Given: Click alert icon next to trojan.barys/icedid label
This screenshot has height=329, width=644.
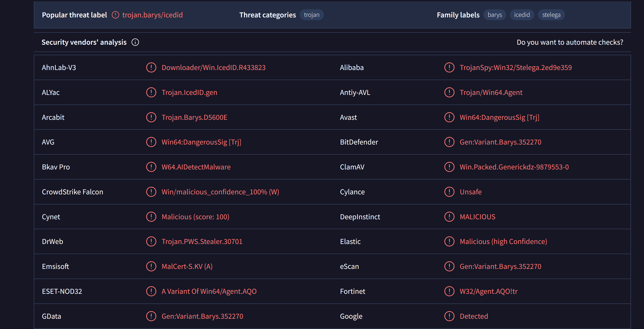Looking at the screenshot, I should 115,15.
